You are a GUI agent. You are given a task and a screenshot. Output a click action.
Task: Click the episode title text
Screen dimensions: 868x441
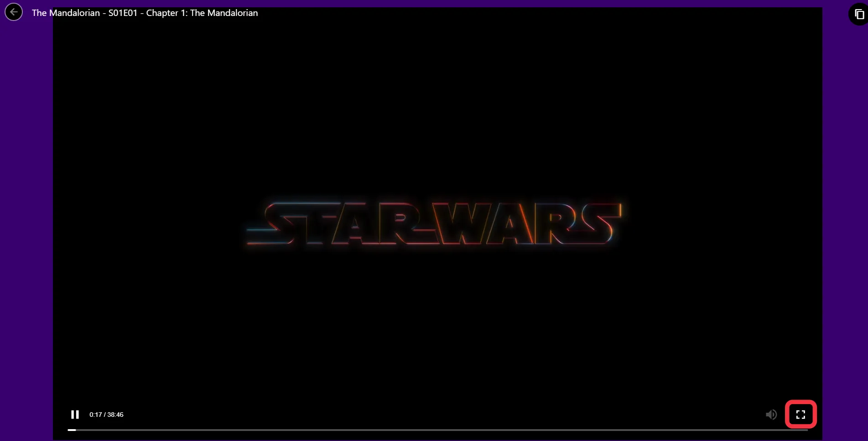pos(145,13)
